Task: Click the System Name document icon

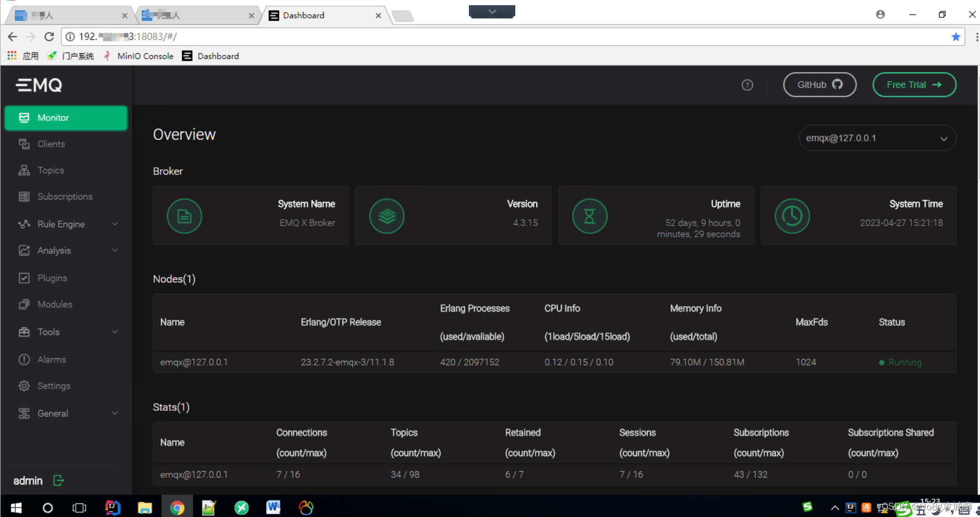Action: tap(185, 216)
